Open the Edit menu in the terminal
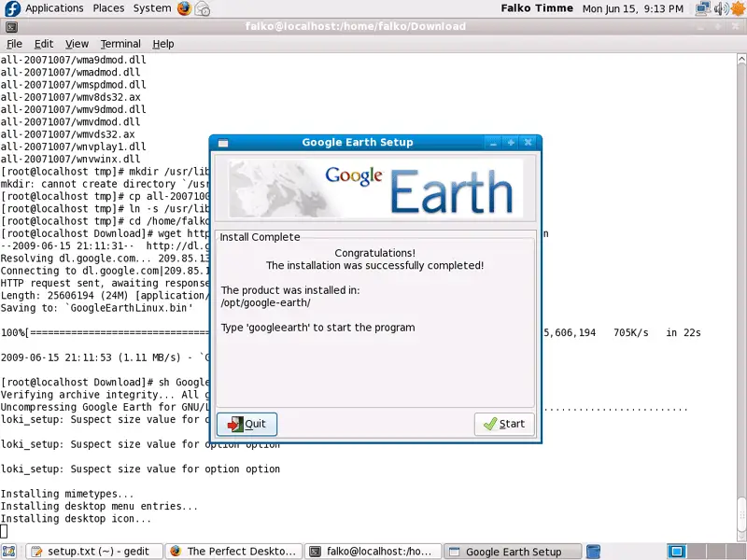747x560 pixels. [x=44, y=44]
